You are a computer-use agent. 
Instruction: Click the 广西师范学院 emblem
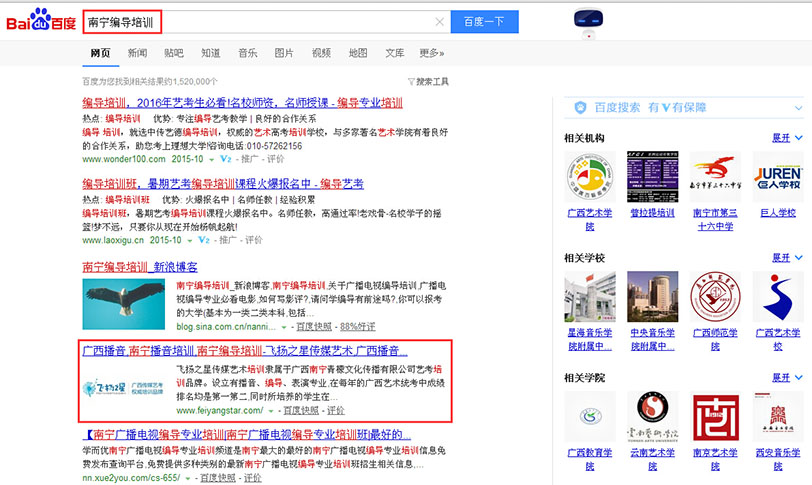coord(715,297)
